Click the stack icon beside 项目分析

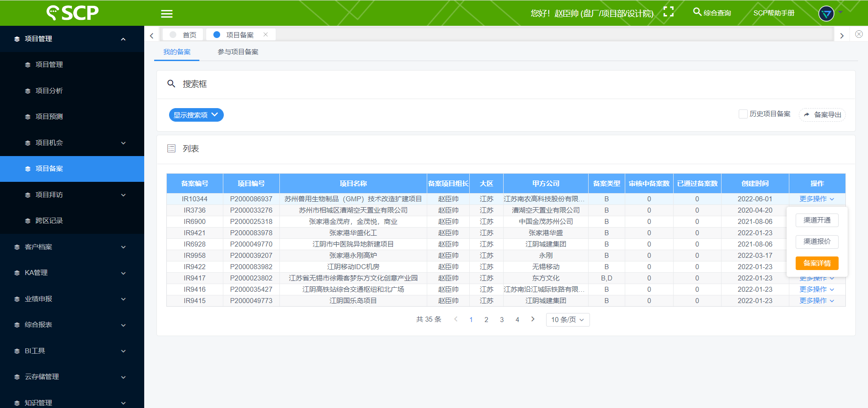(x=28, y=91)
